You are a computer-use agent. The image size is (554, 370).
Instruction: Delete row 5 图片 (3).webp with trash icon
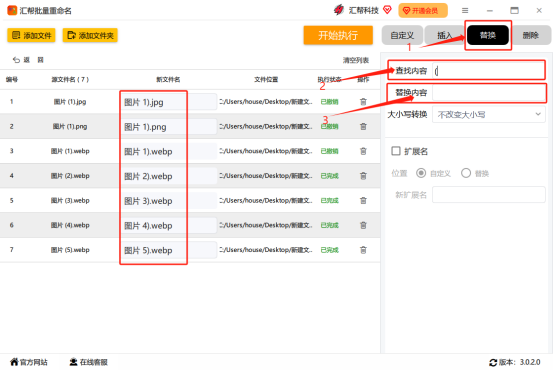coord(363,200)
